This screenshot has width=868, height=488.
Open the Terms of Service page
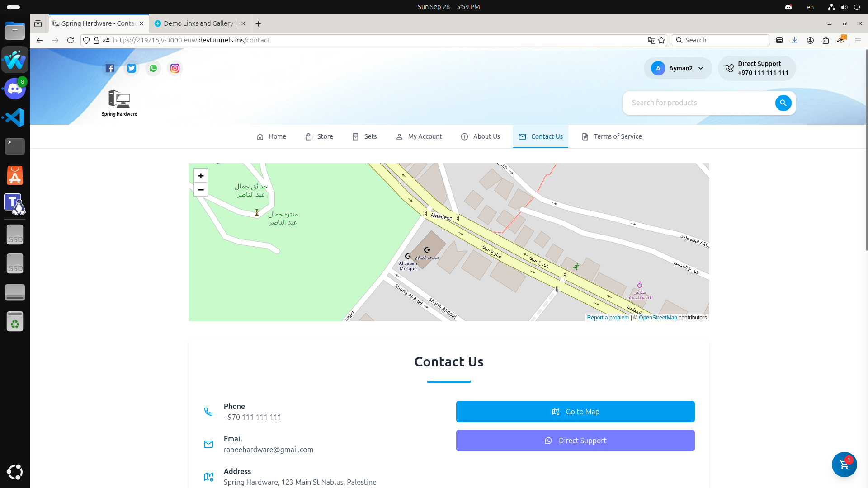[611, 136]
